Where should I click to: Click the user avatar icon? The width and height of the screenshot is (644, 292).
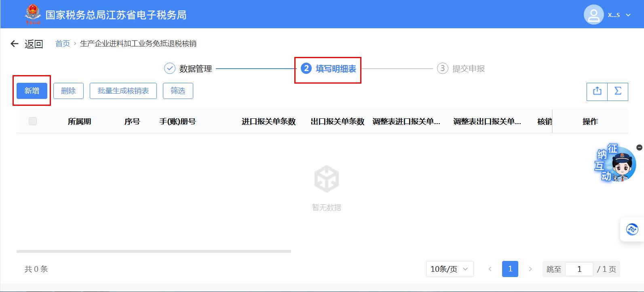[593, 15]
